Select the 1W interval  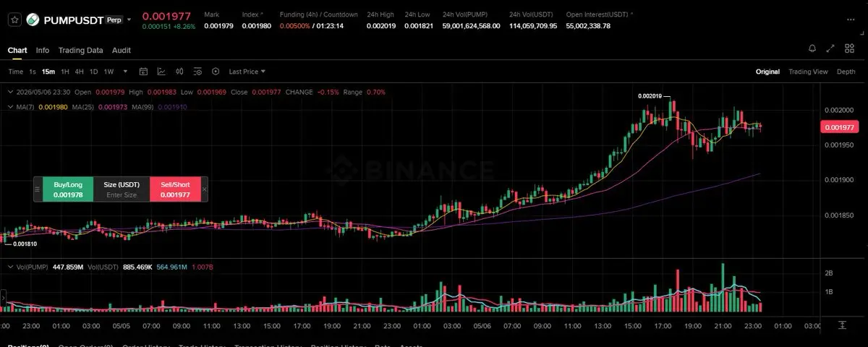109,72
